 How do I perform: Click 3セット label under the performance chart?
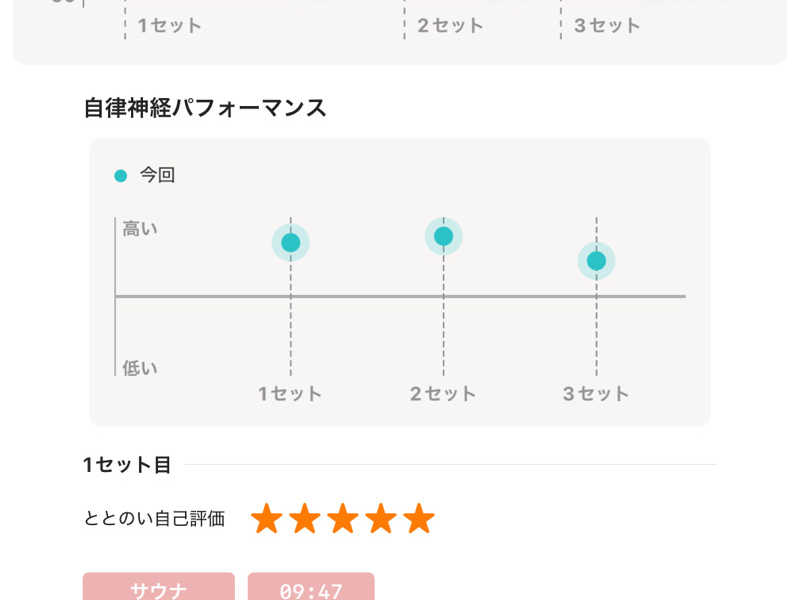pos(596,394)
